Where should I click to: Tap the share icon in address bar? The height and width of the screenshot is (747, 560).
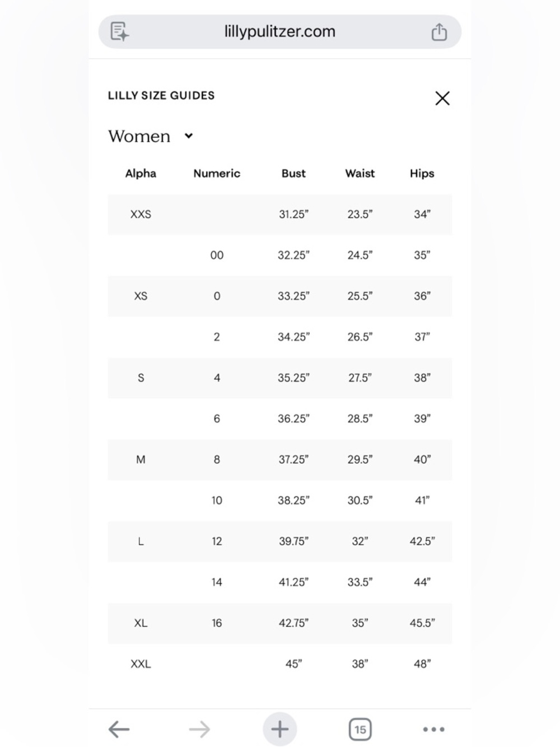point(439,32)
